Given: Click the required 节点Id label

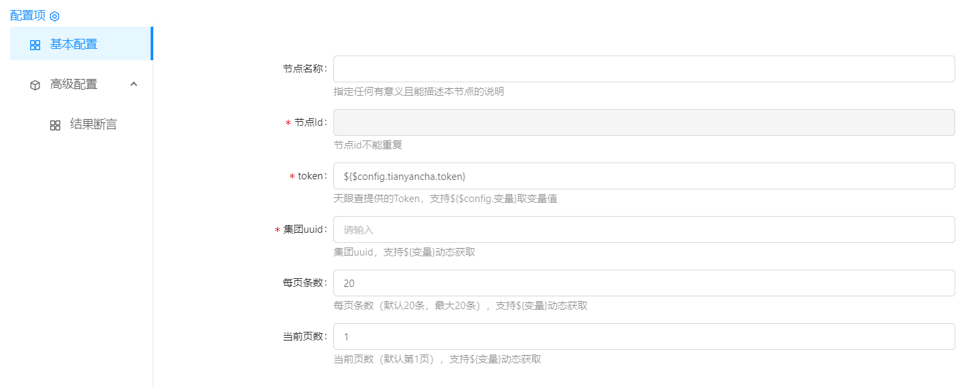Looking at the screenshot, I should (x=310, y=122).
